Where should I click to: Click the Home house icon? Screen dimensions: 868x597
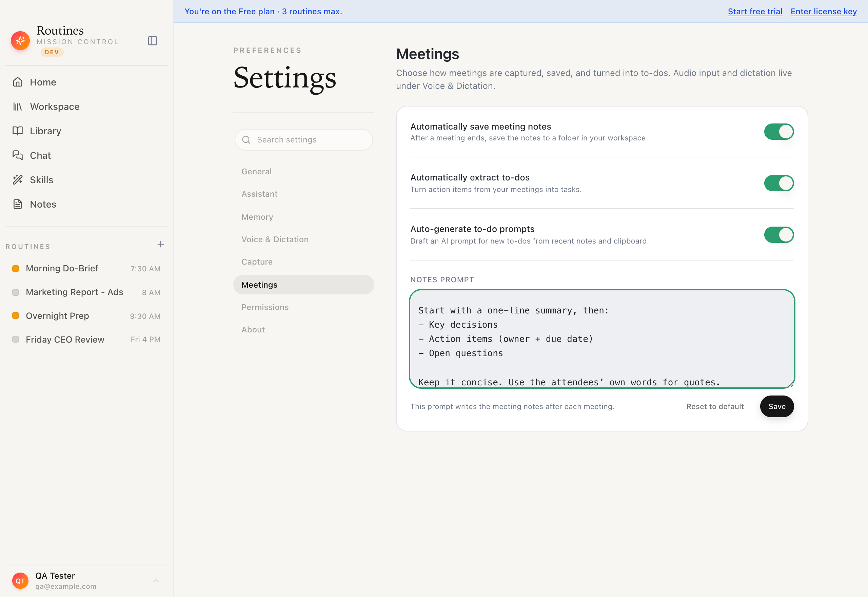tap(18, 82)
